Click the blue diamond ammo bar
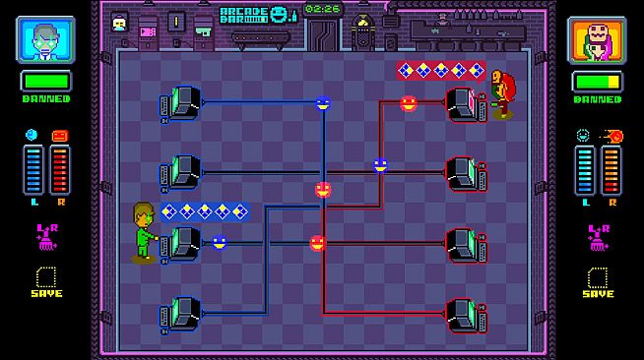The height and width of the screenshot is (360, 644). point(205,212)
